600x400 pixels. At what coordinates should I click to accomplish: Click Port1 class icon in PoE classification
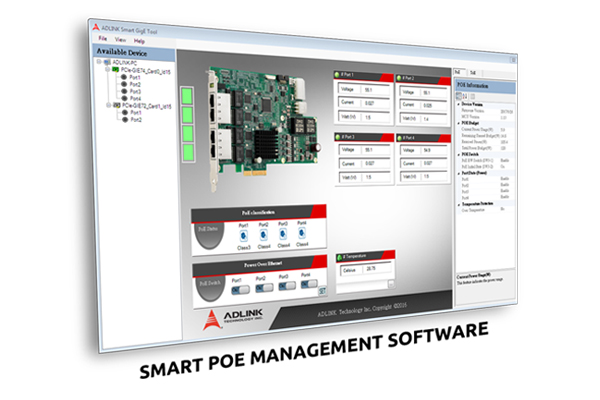tap(244, 235)
